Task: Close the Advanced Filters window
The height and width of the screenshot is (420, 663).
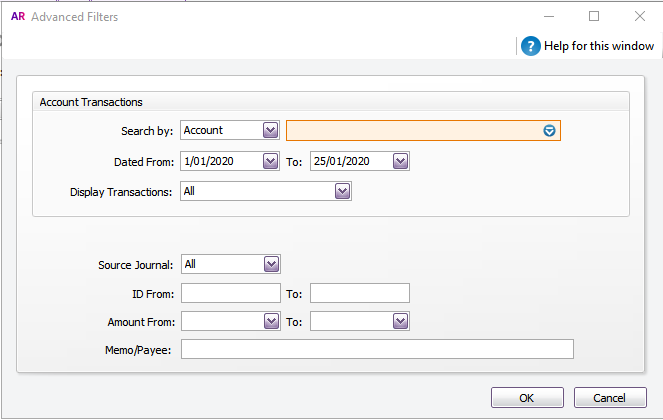Action: 640,16
